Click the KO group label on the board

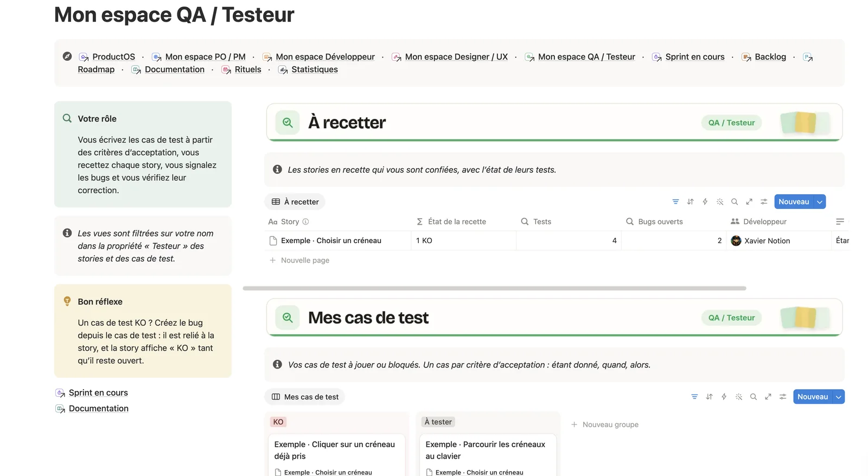tap(278, 422)
